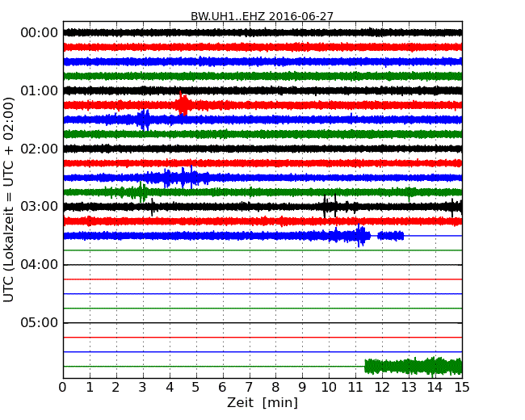Image resolution: width=525 pixels, height=420 pixels.
Task: Click the green noisy segment on bottom trace
Action: 412,367
